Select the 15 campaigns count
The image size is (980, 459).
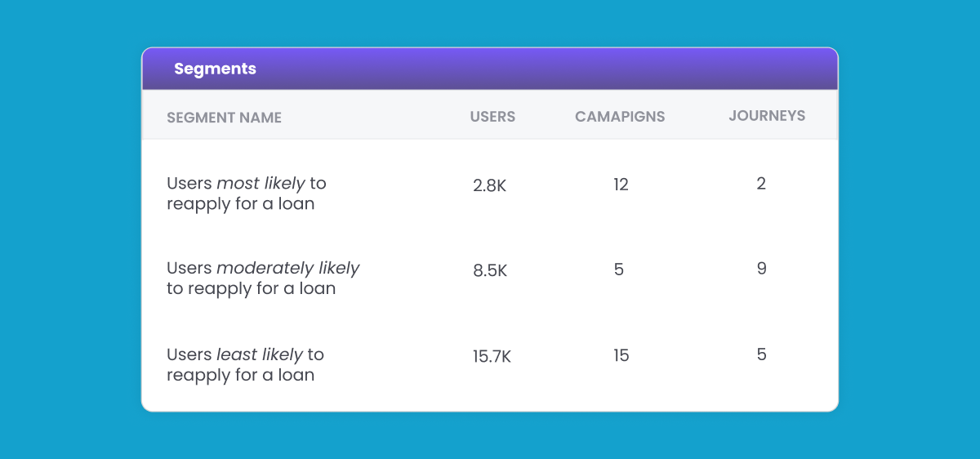point(621,355)
